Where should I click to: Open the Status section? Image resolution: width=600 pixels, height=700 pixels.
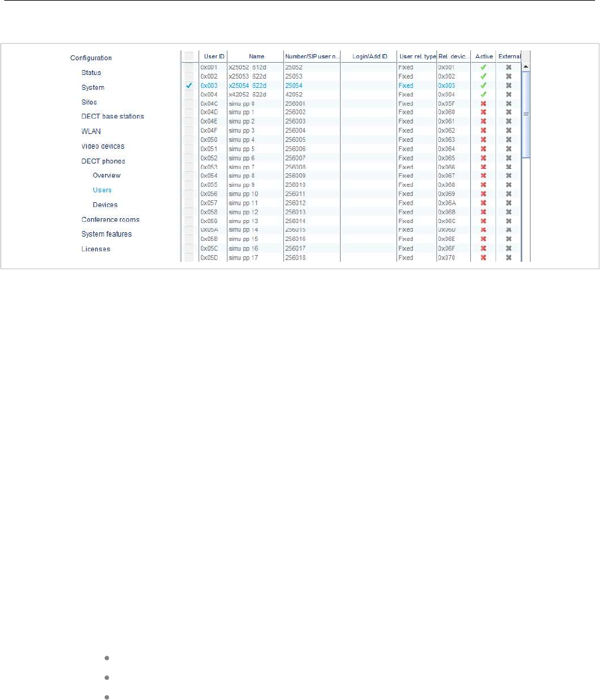click(91, 73)
